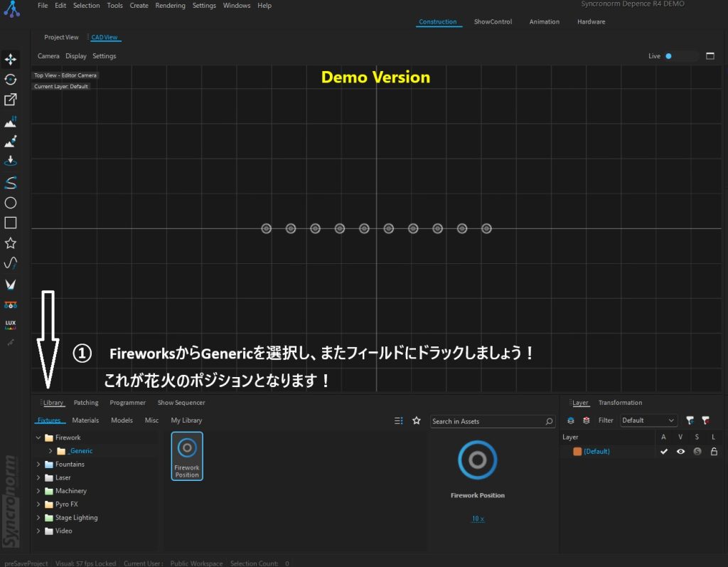Open the Models library tab
This screenshot has height=567, width=728.
point(122,420)
